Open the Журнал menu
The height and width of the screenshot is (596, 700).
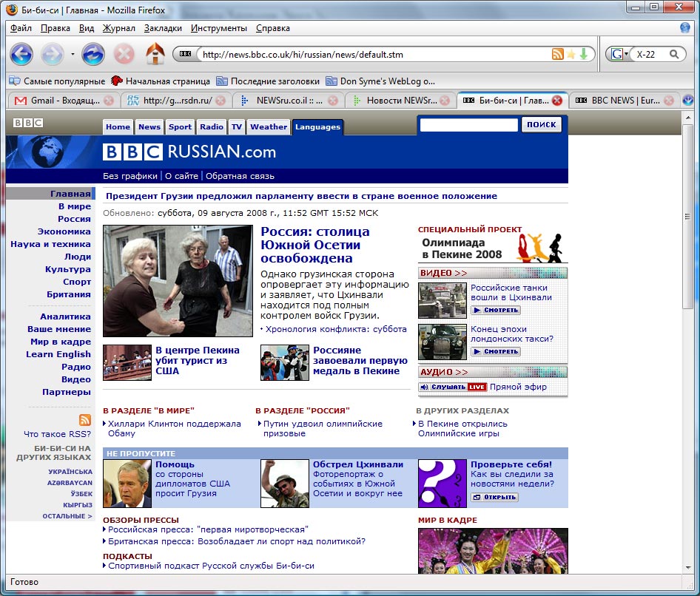[118, 28]
